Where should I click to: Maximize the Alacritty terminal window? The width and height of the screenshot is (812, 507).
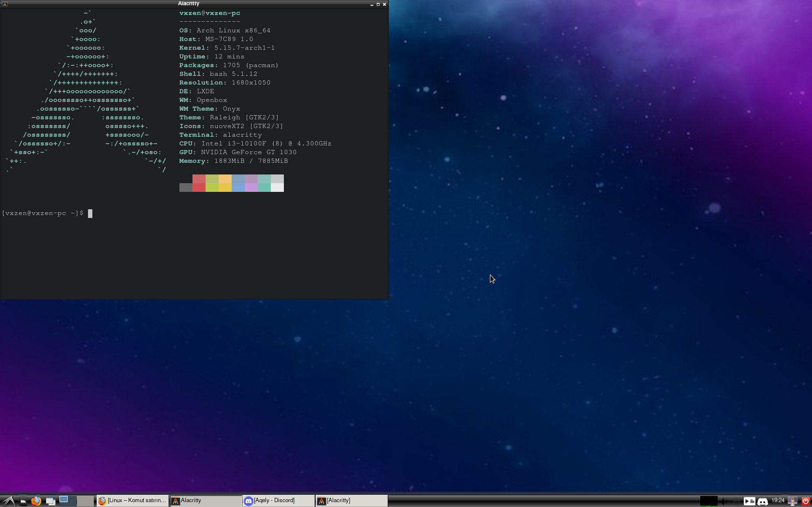(x=378, y=4)
